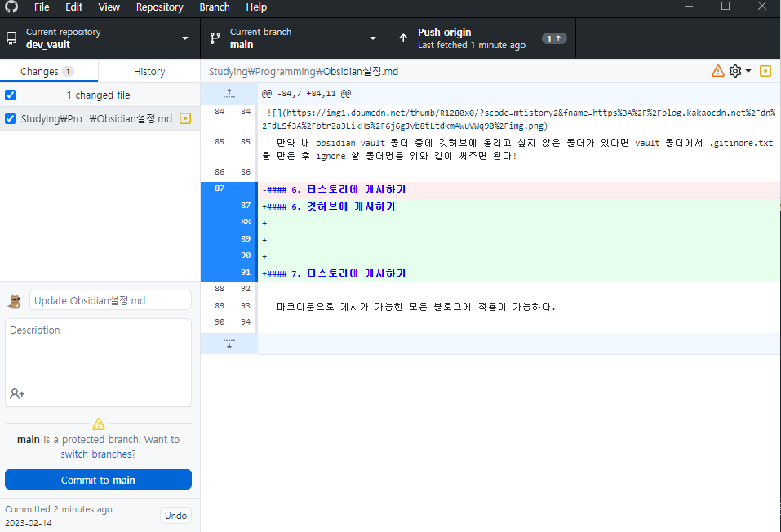The image size is (781, 532).
Task: Click the 1 ahead commit badge
Action: click(x=554, y=38)
